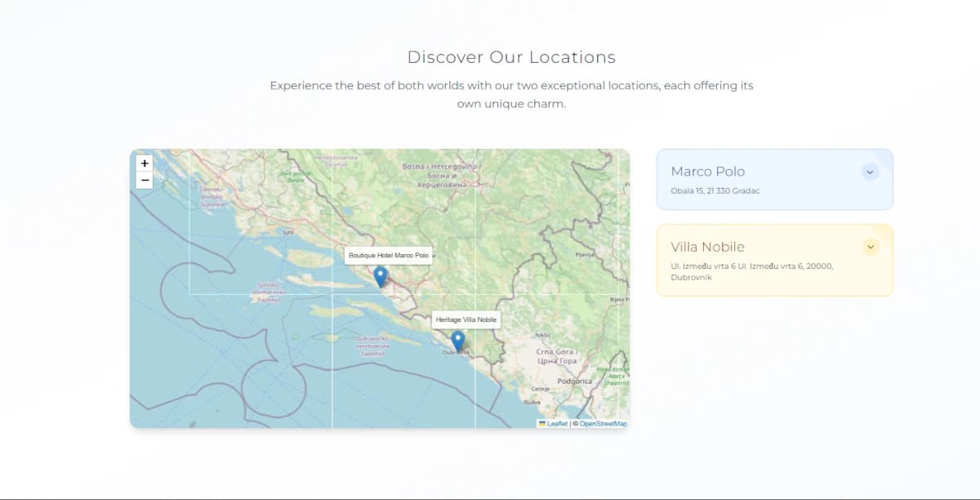Zoom in on the map
The width and height of the screenshot is (980, 500).
(145, 163)
